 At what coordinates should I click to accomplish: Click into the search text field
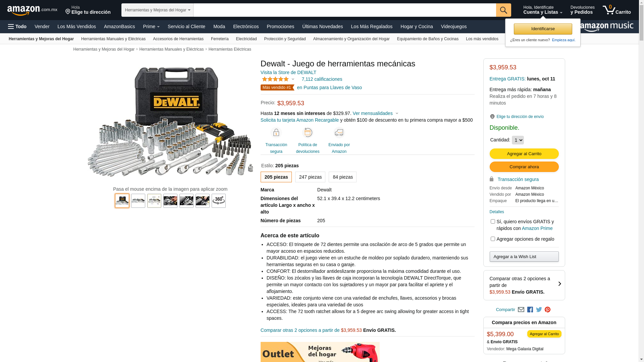(x=344, y=10)
